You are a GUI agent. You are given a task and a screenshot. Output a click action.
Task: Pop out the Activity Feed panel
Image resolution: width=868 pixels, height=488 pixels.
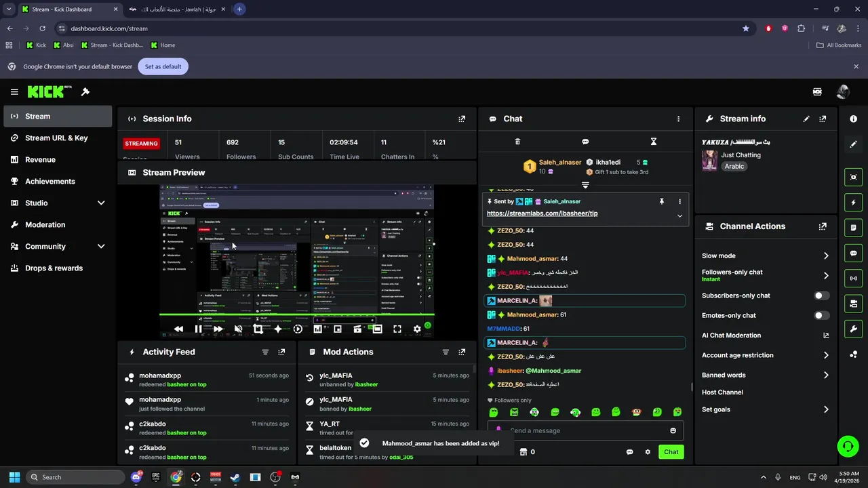pos(281,352)
